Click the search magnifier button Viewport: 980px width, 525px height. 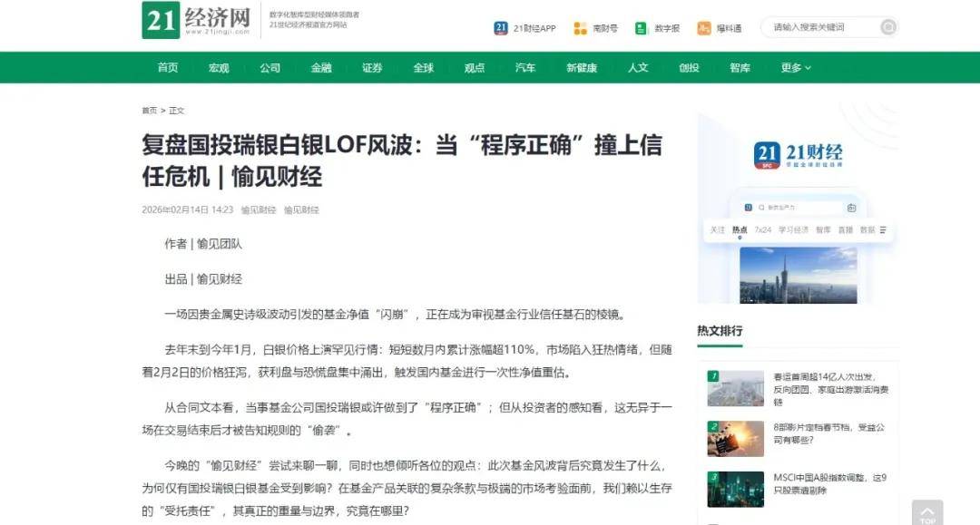(888, 27)
